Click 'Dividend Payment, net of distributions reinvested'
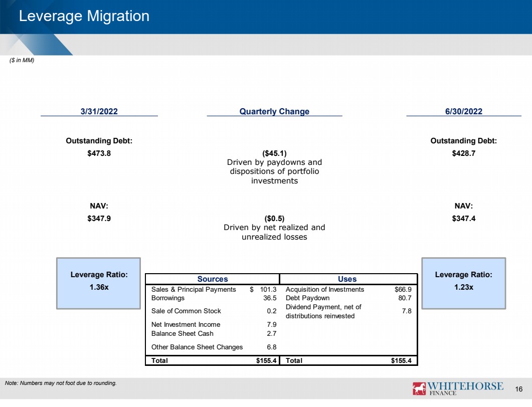The image size is (532, 407). coord(323,311)
